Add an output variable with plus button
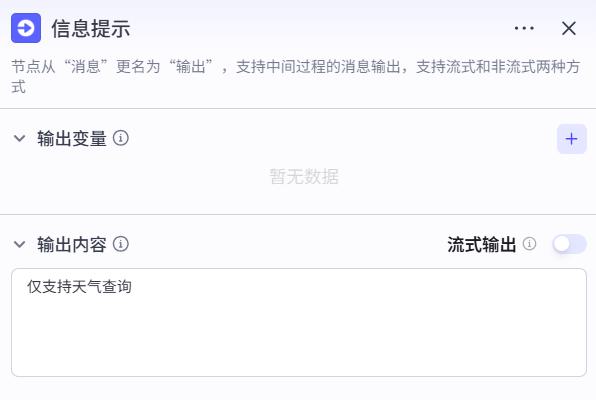The height and width of the screenshot is (400, 596). [x=572, y=139]
